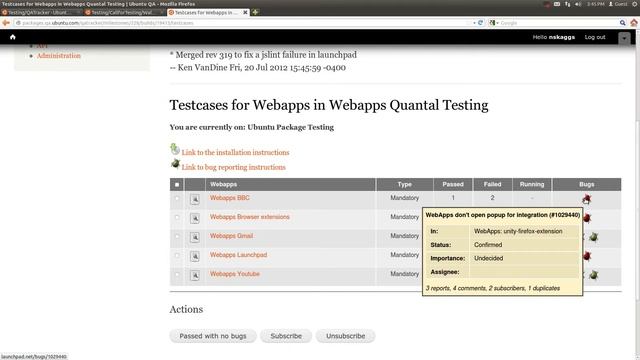The width and height of the screenshot is (640, 360).
Task: Click the Passed count 1 for Webapps BBC
Action: click(x=453, y=198)
